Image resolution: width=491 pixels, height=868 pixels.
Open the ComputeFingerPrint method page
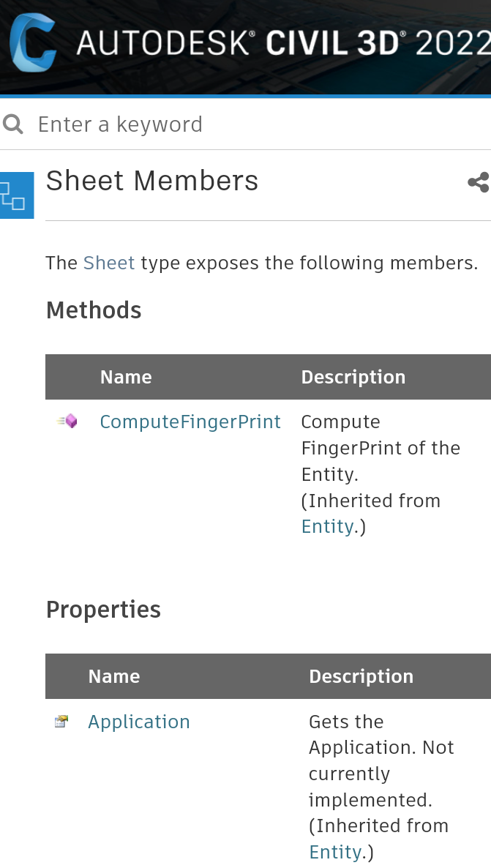pyautogui.click(x=190, y=422)
